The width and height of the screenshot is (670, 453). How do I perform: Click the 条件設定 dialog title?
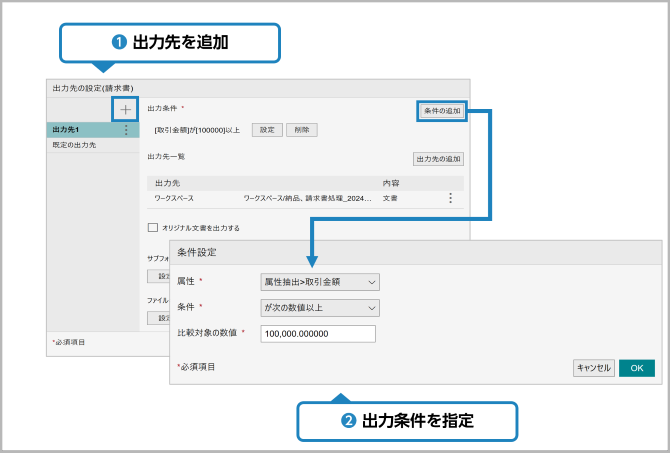197,252
